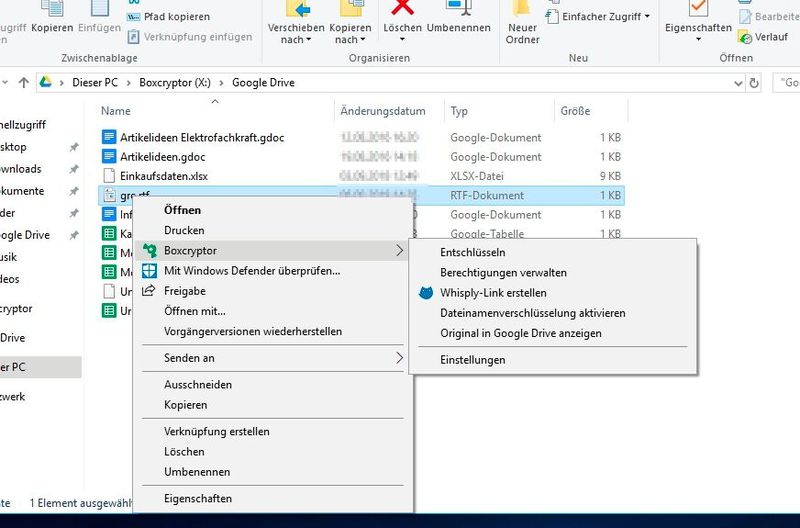Viewport: 800px width, 528px height.
Task: Choose Ausschneiden from the context menu
Action: coord(198,385)
